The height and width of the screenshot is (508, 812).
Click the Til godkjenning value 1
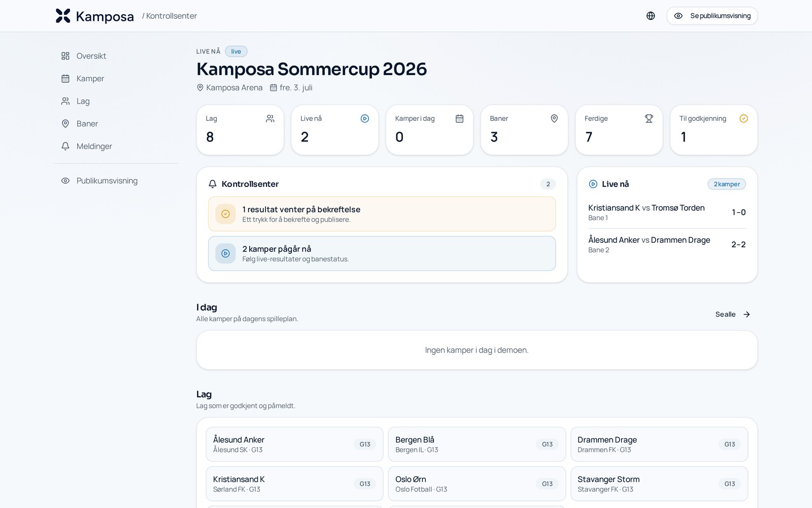coord(684,137)
